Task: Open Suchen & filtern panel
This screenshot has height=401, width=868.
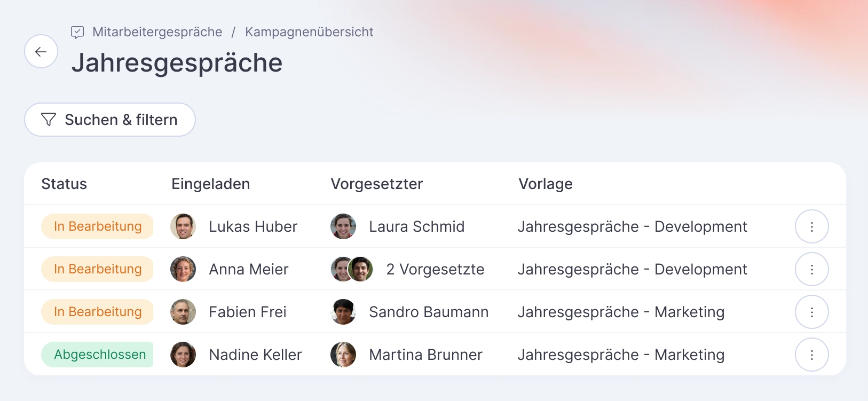Action: (110, 120)
